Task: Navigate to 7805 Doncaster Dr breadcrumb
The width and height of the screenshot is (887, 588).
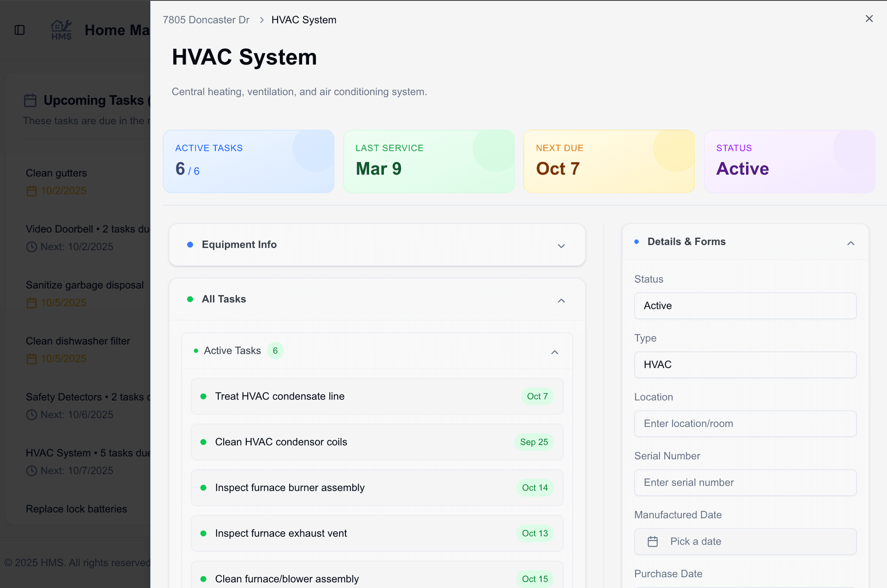Action: (x=206, y=20)
